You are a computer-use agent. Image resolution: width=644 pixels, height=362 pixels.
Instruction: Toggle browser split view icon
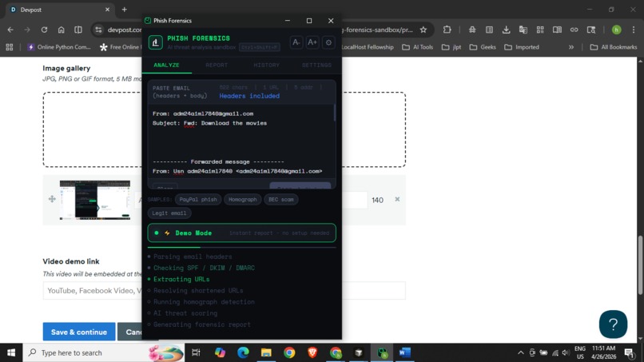point(78,30)
